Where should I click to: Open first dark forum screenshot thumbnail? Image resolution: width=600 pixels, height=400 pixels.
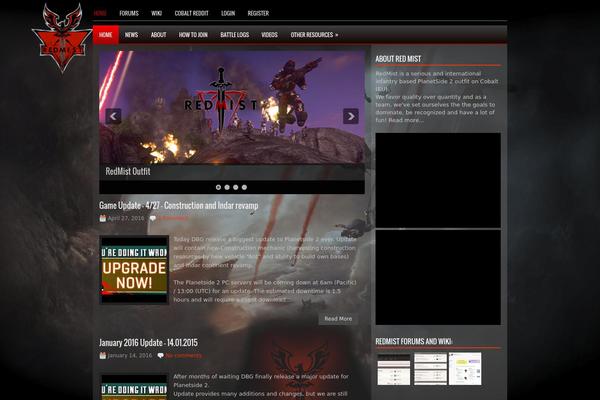pyautogui.click(x=394, y=369)
